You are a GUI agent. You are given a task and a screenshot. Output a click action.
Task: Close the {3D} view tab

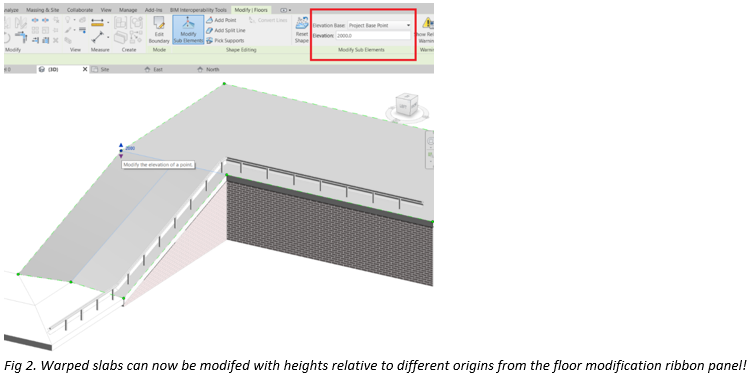pos(85,69)
